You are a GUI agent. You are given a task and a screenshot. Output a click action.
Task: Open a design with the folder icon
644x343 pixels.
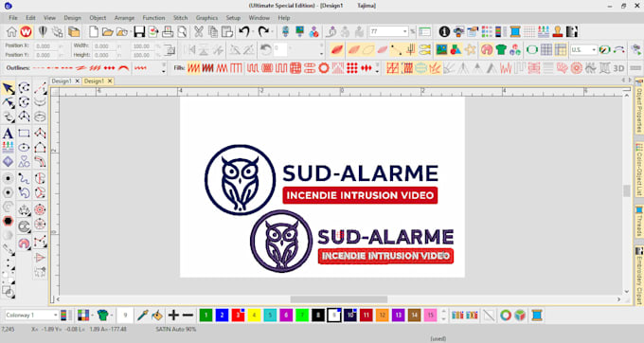[108, 31]
